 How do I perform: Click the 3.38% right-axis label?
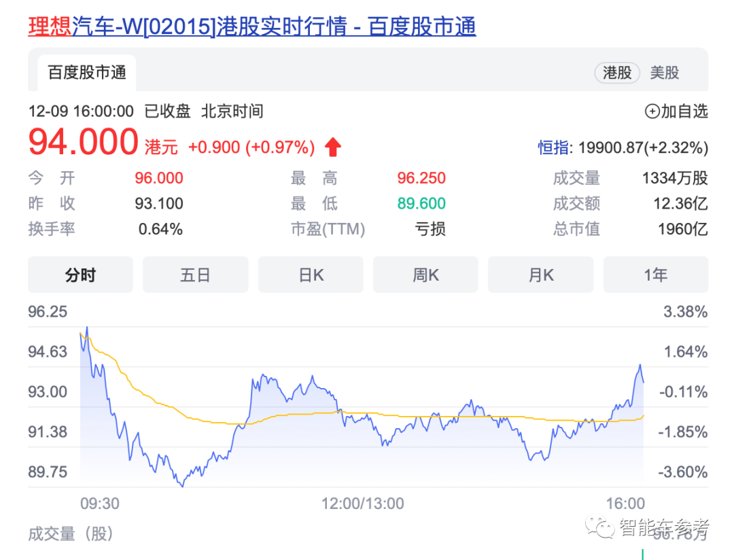coord(685,312)
